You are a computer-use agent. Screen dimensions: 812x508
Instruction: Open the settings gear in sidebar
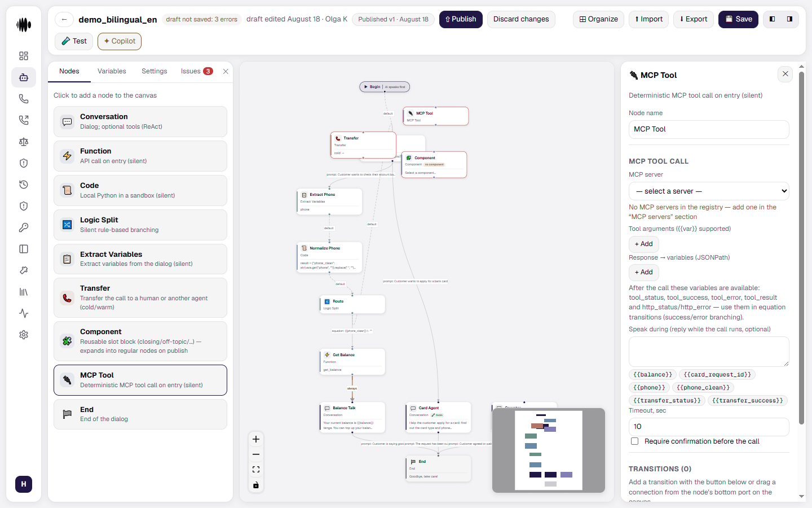coord(24,335)
